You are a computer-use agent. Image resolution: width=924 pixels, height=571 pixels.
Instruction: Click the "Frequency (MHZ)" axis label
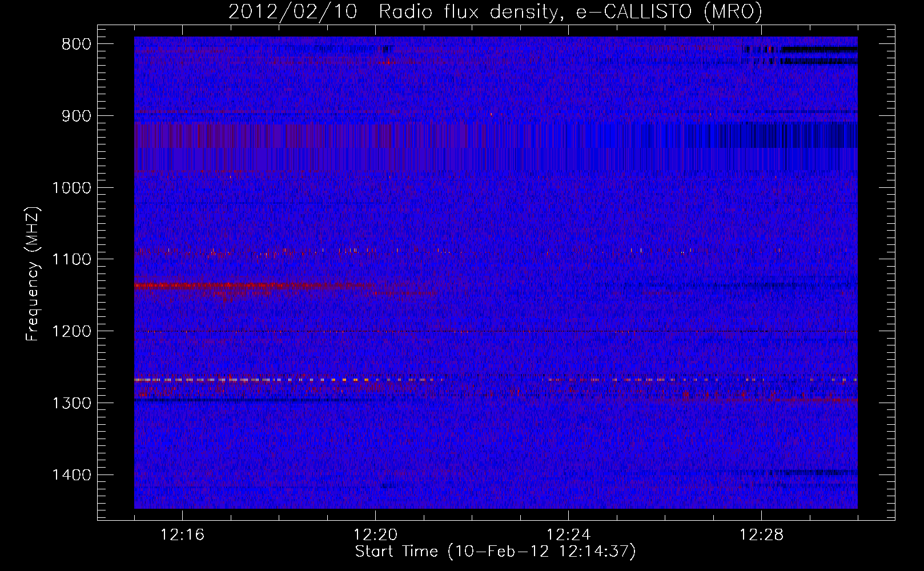[x=33, y=274]
